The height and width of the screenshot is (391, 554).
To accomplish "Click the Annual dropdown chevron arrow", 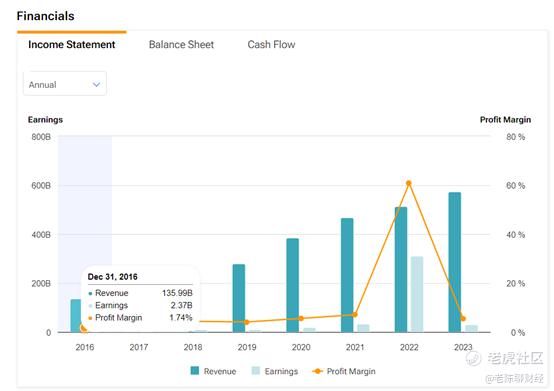I will [96, 84].
